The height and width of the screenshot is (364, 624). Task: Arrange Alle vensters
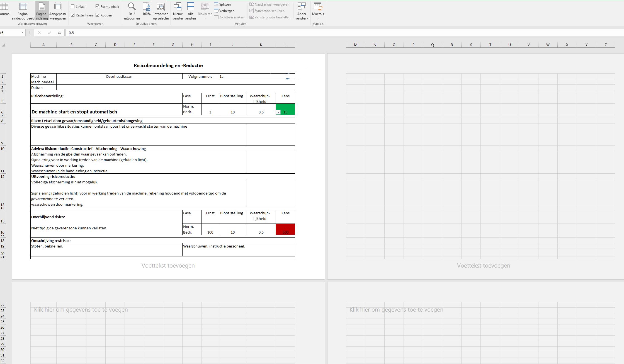[x=190, y=11]
